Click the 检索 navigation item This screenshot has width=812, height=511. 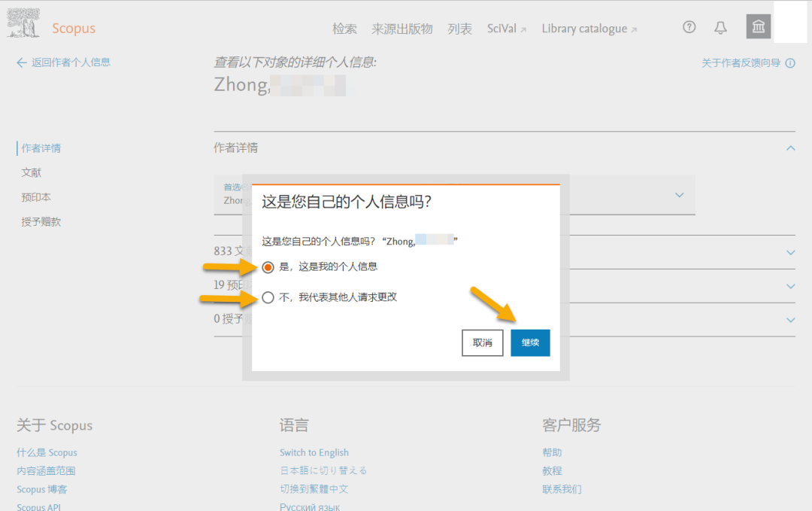click(345, 29)
